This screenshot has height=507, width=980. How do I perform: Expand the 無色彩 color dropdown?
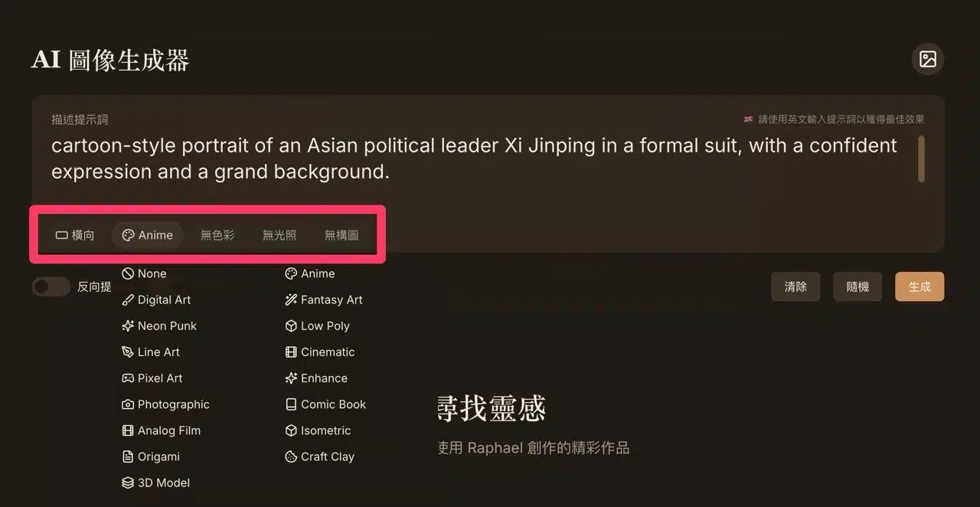pos(217,235)
